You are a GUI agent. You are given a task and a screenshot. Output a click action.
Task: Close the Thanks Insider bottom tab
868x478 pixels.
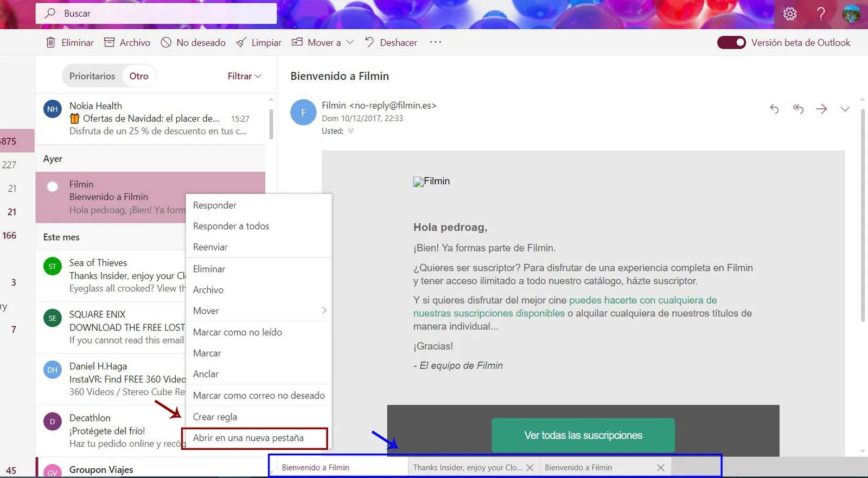pos(530,467)
